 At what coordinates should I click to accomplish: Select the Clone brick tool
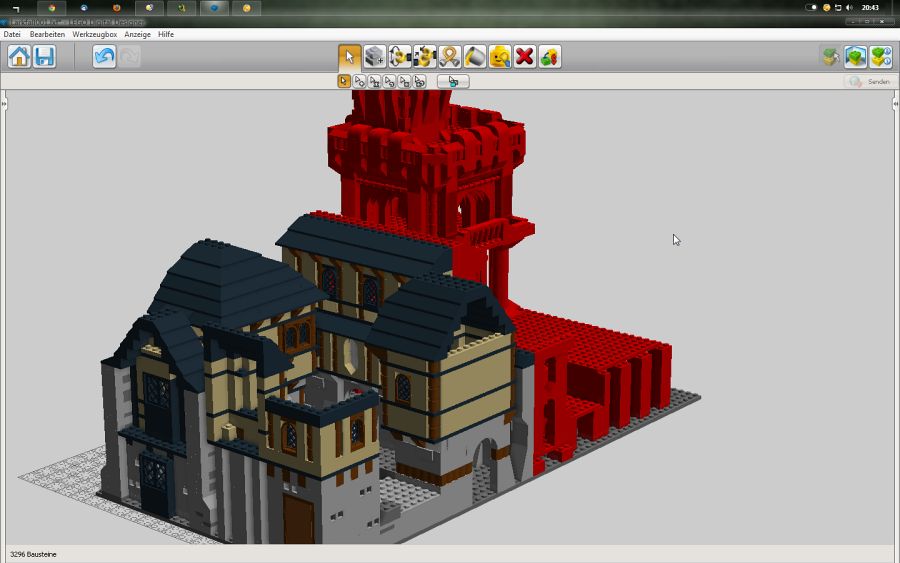tap(375, 56)
